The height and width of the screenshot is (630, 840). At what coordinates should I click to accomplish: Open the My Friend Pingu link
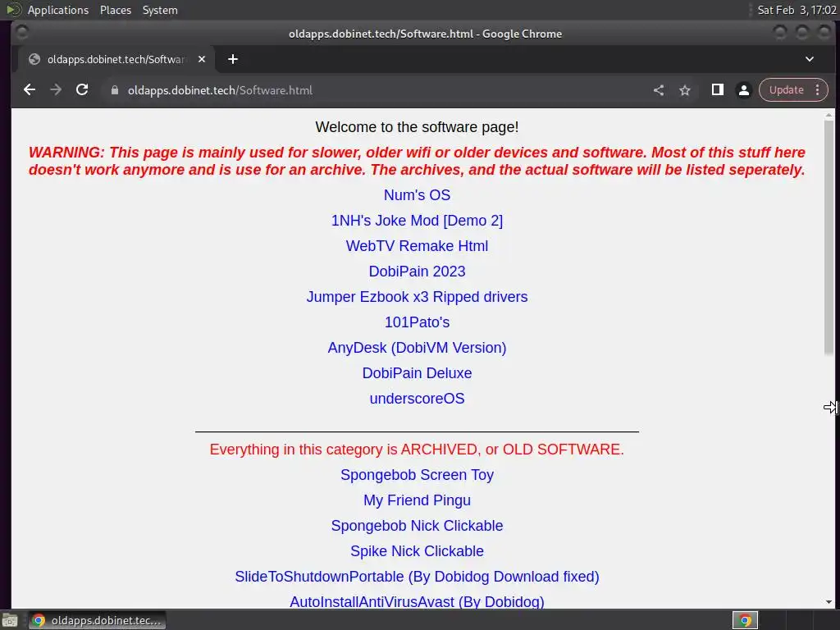(x=417, y=500)
